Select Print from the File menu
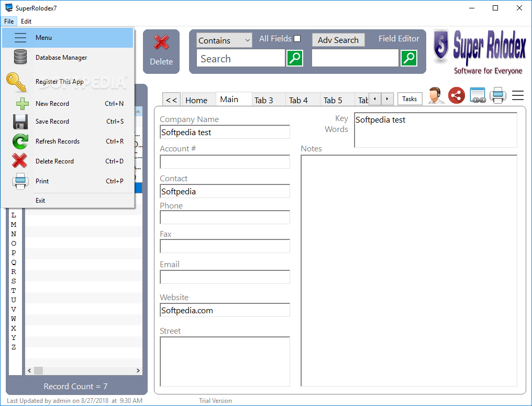The image size is (532, 406). click(68, 181)
